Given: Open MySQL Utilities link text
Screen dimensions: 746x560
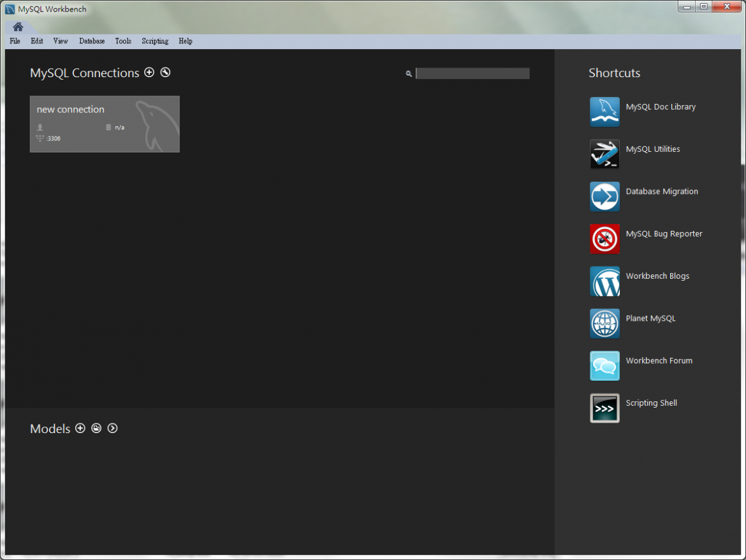Looking at the screenshot, I should point(653,149).
